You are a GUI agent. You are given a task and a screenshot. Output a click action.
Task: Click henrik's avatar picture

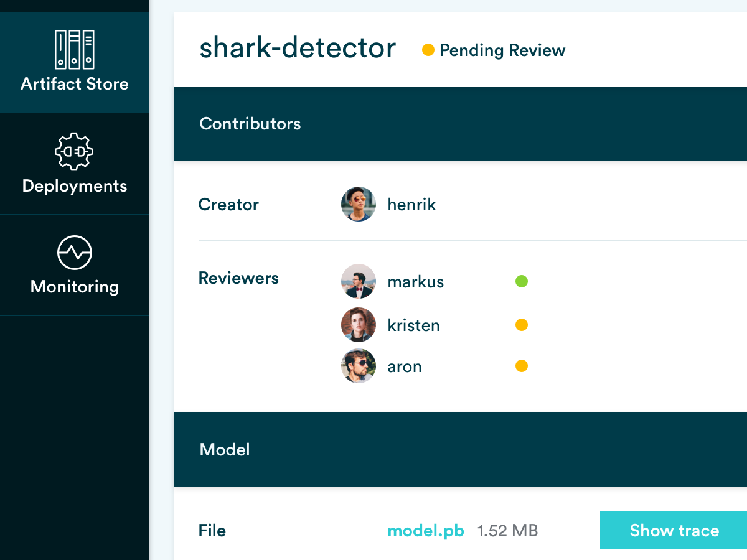pos(359,204)
